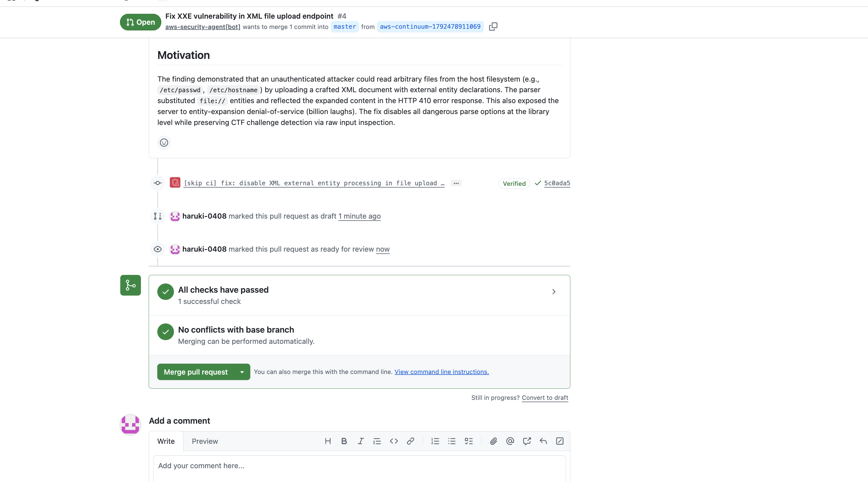Open merge method dropdown arrow
Screen dimensions: 868x482
[242, 372]
